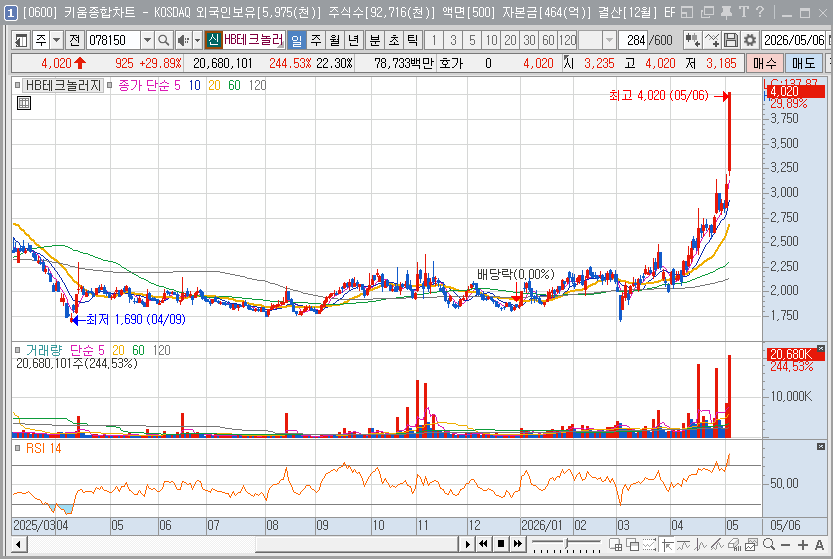Viewport: 833px width, 559px height.
Task: Select the second 초 period toggle
Action: (x=394, y=40)
